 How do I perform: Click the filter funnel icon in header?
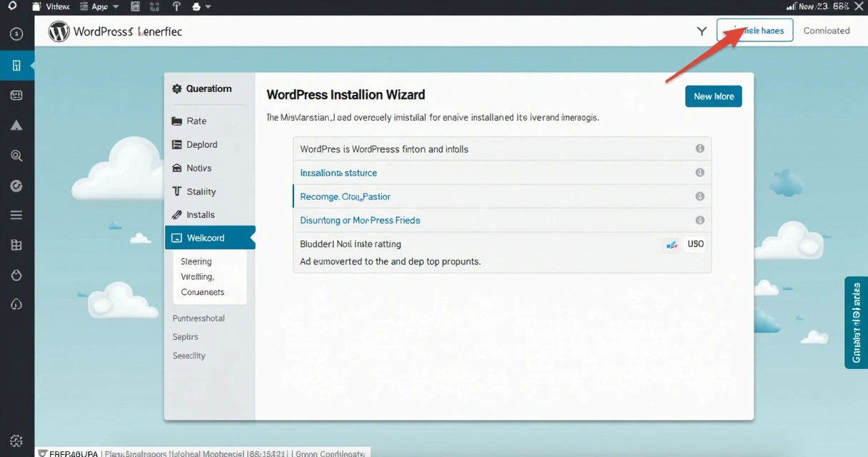702,31
